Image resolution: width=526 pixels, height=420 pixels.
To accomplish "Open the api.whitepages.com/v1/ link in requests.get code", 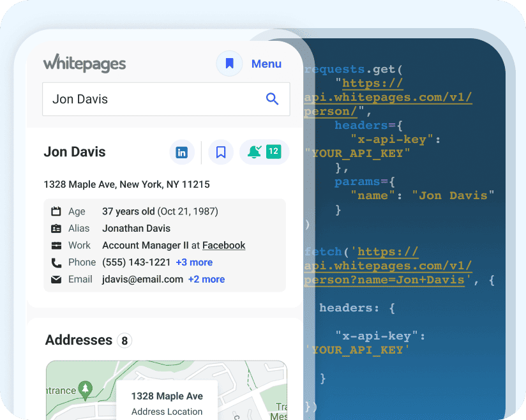I will 387,97.
